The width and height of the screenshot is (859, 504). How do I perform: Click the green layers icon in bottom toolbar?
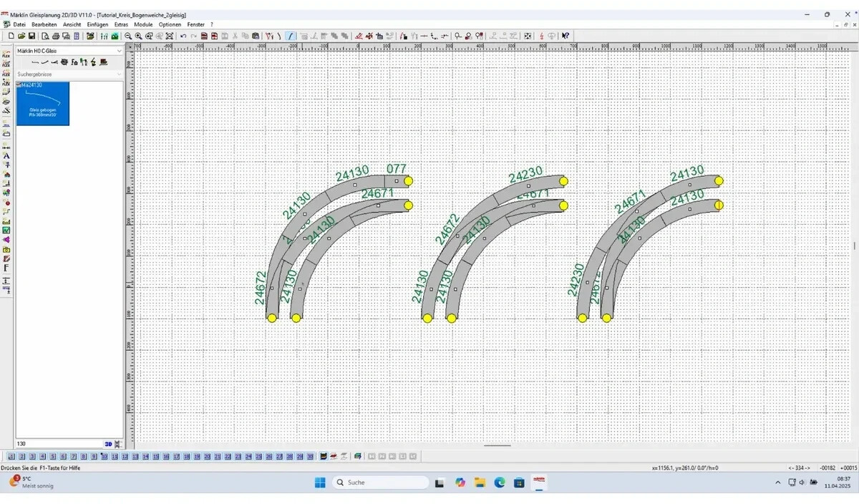(357, 456)
